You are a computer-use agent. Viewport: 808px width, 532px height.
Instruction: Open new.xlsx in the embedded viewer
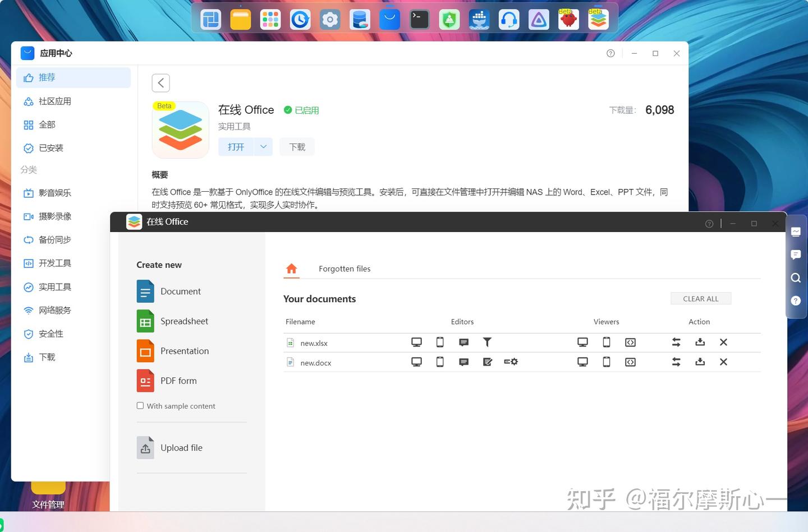coord(630,342)
